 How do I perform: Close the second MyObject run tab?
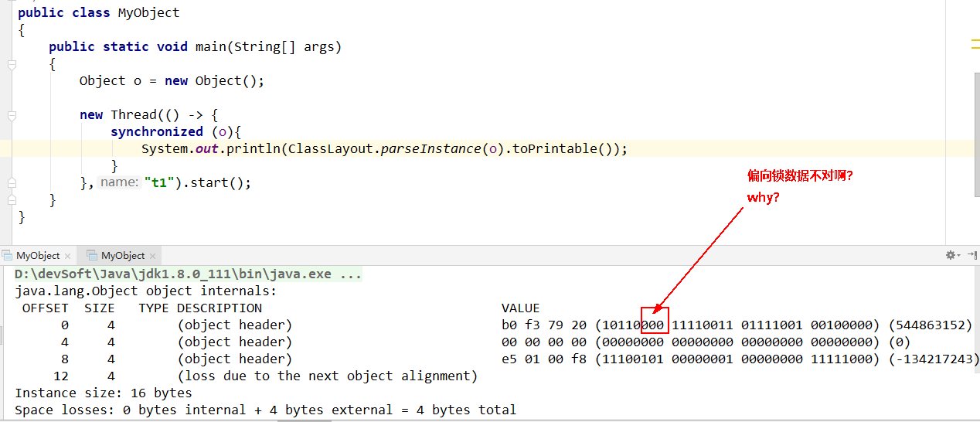tap(152, 256)
